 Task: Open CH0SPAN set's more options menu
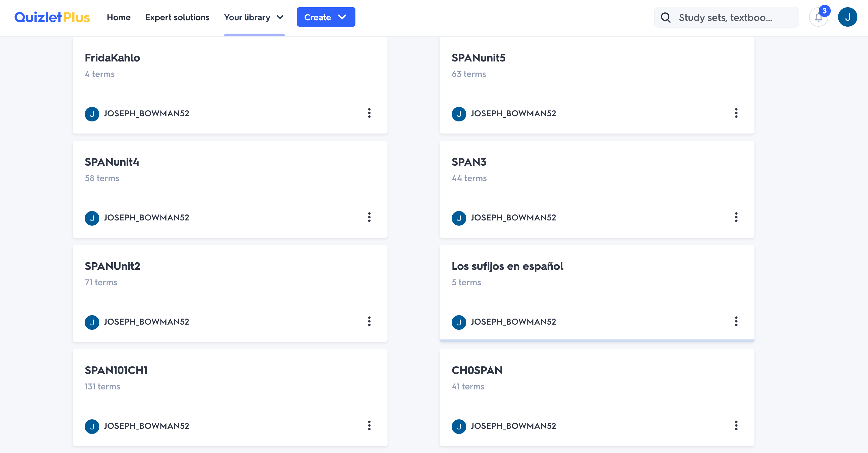[x=736, y=425]
